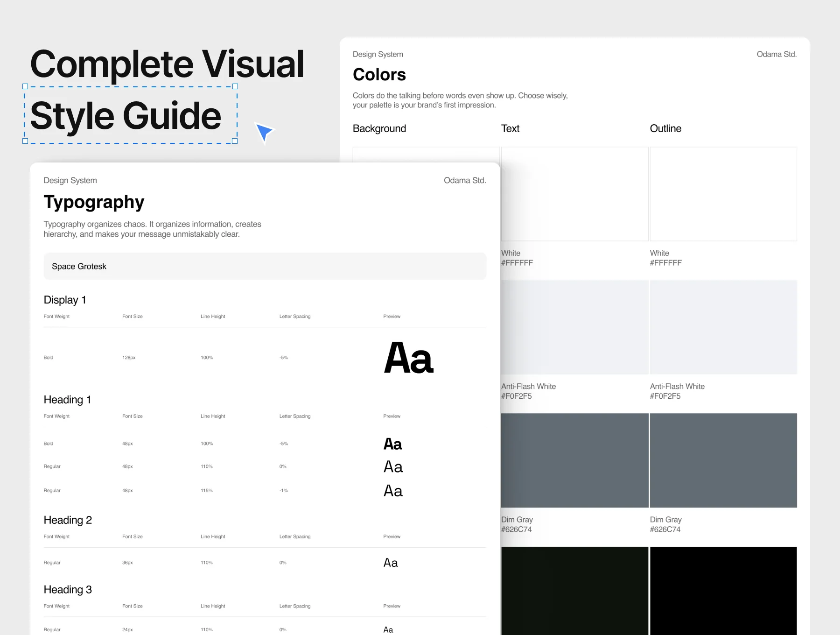Viewport: 840px width, 635px height.
Task: Click 'Background' column heading in Colors panel
Action: 379,128
